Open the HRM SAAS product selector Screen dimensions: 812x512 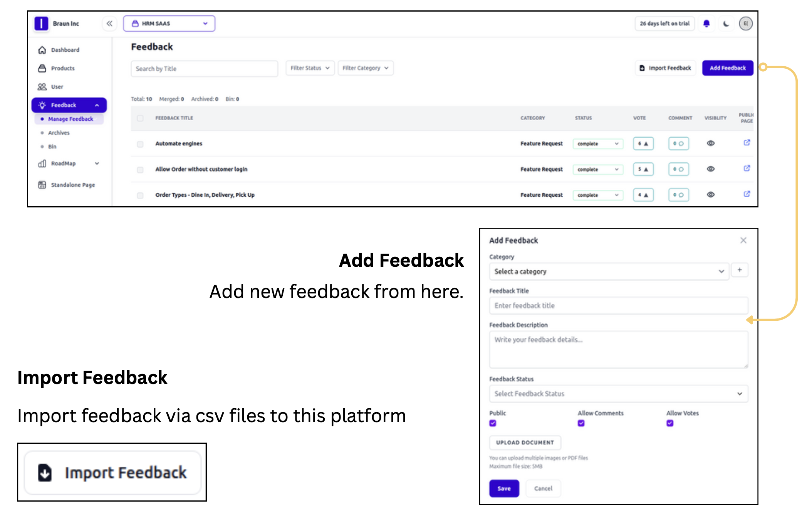click(169, 24)
